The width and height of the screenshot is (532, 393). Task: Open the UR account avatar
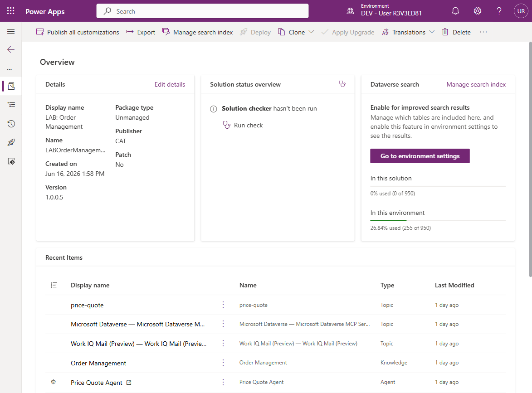point(521,11)
